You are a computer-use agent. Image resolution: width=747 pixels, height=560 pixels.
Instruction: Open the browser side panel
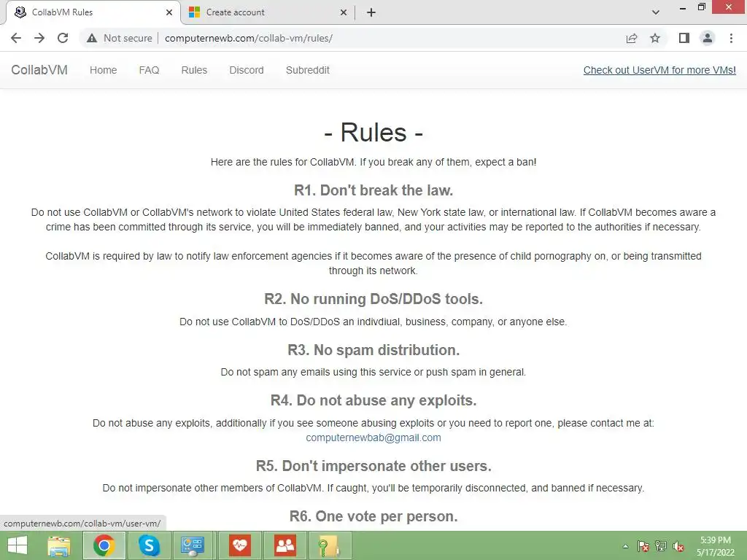pyautogui.click(x=684, y=38)
